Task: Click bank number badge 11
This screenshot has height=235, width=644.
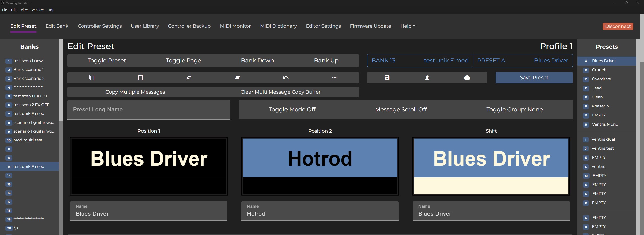Action: click(x=9, y=149)
